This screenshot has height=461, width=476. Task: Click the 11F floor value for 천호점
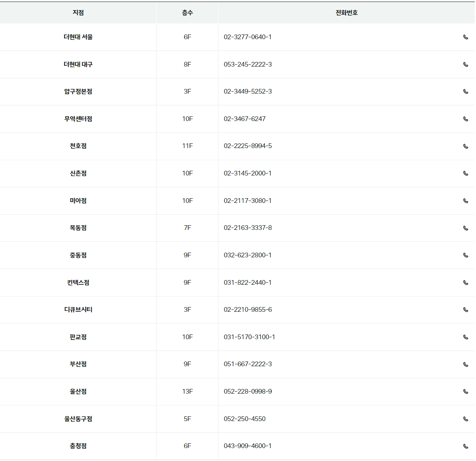coord(188,146)
